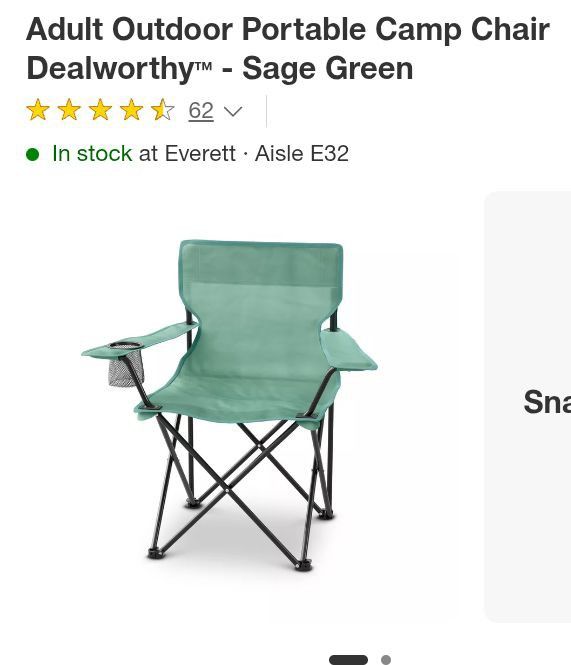571x665 pixels.
Task: Click the 'Sage Green' color text in title
Action: pos(327,68)
